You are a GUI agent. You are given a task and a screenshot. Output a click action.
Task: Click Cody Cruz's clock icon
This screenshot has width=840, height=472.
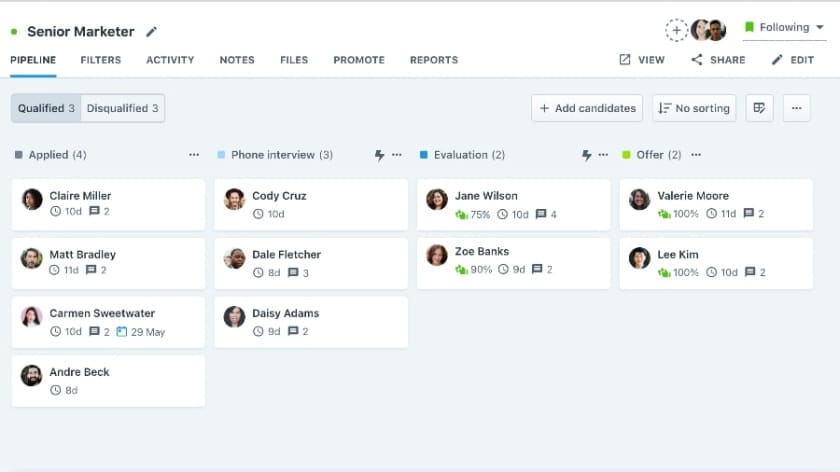pyautogui.click(x=258, y=214)
